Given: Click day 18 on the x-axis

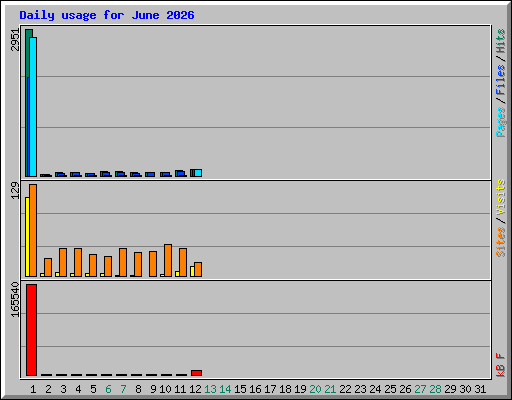Looking at the screenshot, I should [285, 389].
